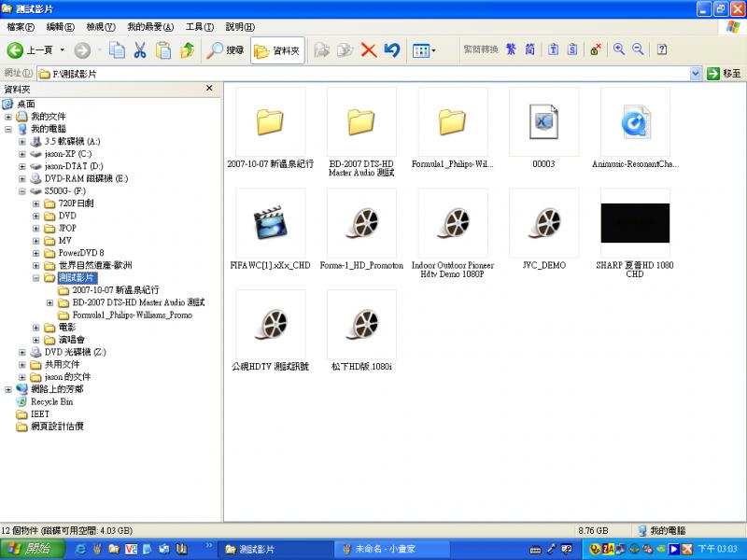Viewport: 747px width, 560px height.
Task: Click the 開始 Start button
Action: point(26,550)
